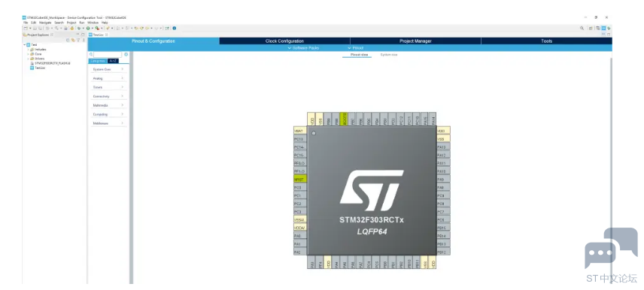Switch peripheral list to A->Z sorting
Viewport: 644px width, 290px height.
pyautogui.click(x=113, y=61)
